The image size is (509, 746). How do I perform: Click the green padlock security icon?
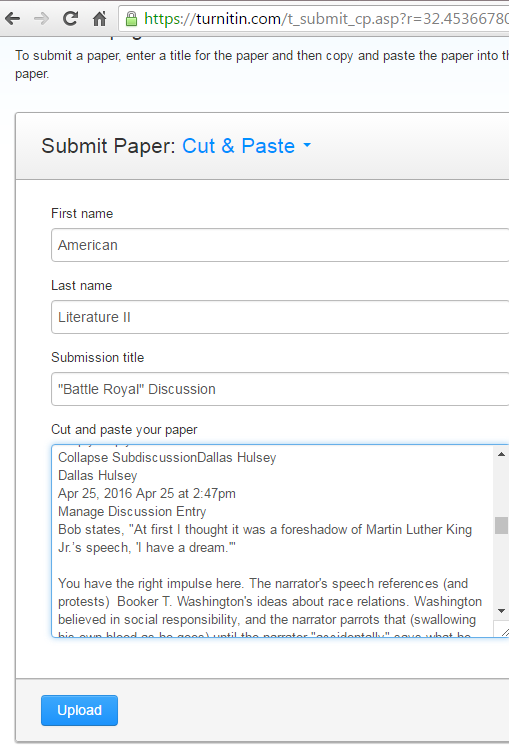click(131, 19)
